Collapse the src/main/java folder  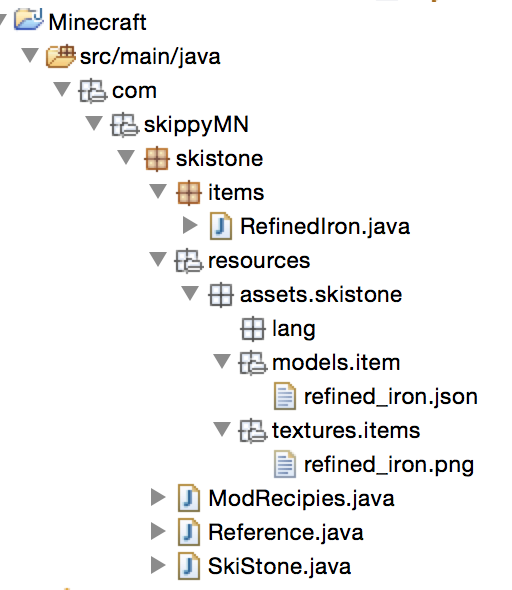coord(30,56)
